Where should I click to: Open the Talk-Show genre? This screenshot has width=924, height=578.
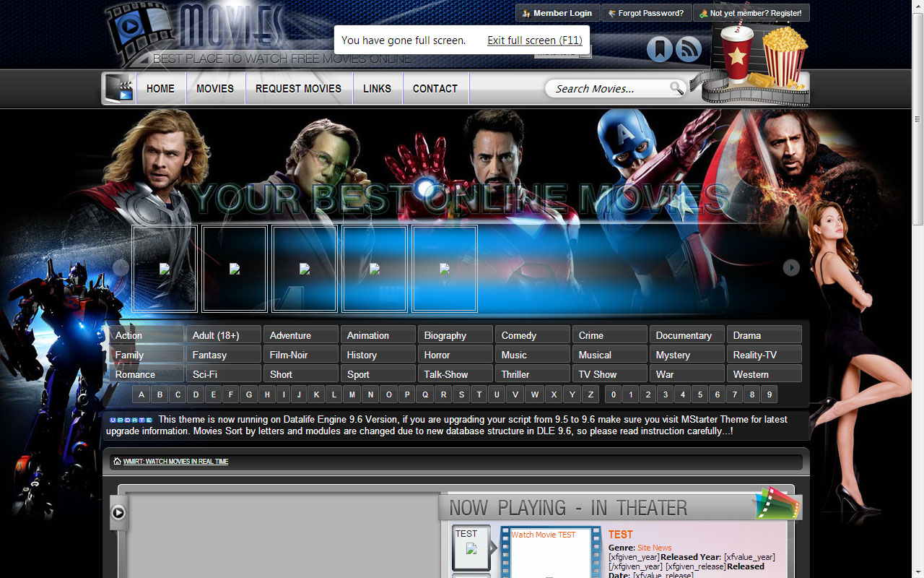tap(456, 374)
